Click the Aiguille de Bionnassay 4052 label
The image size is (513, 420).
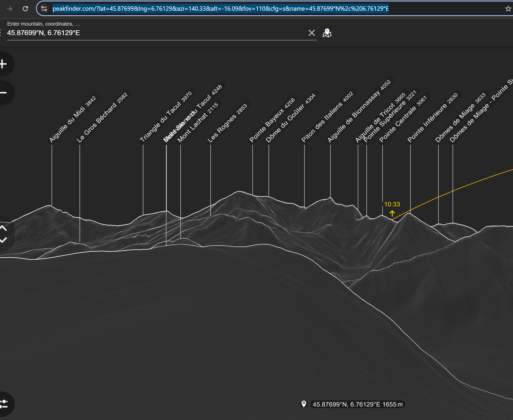pos(359,111)
